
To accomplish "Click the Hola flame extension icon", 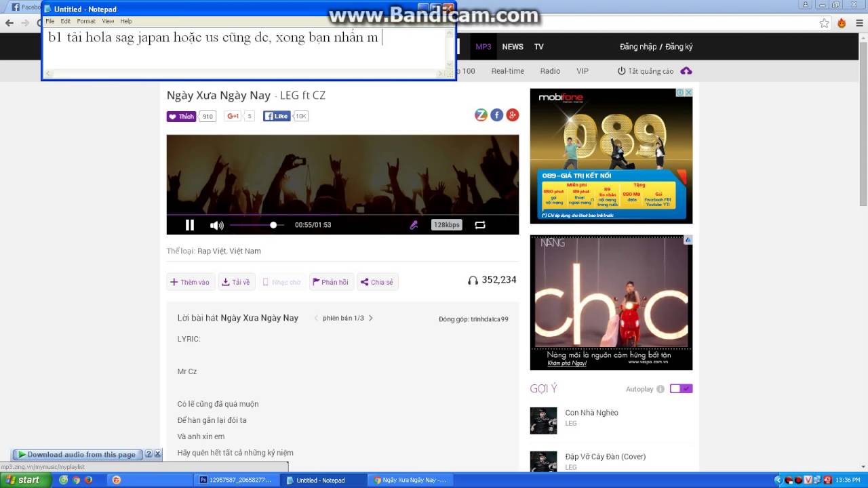I will [x=842, y=23].
